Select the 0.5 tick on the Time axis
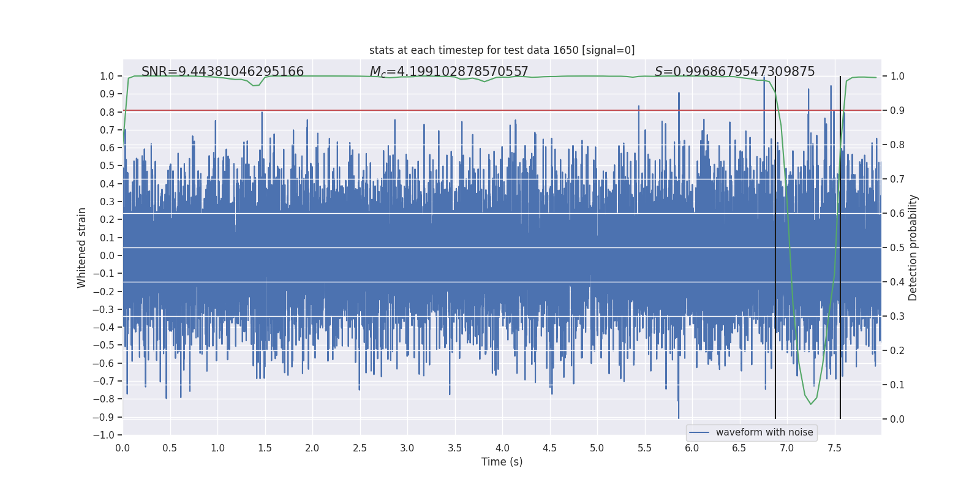This screenshot has width=980, height=490. click(170, 448)
